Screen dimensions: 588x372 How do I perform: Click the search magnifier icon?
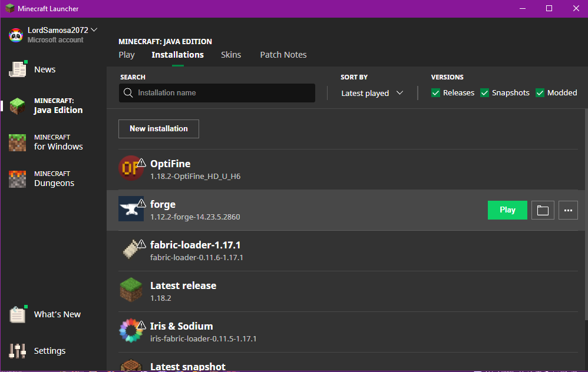(x=128, y=93)
